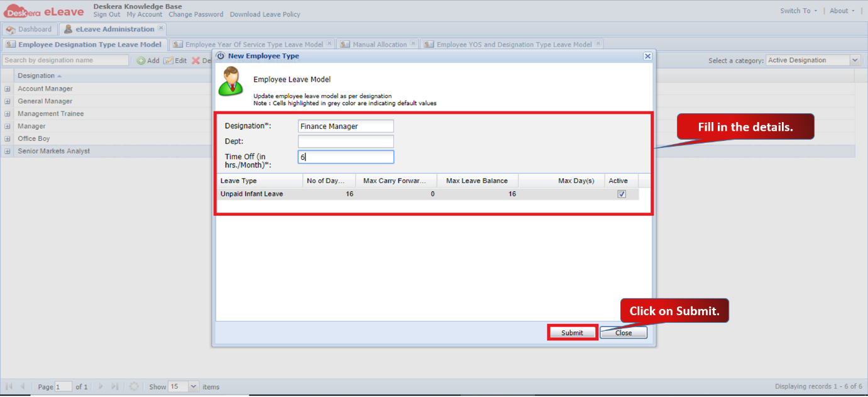Open the Show items per page dropdown
Image resolution: width=868 pixels, height=397 pixels.
pos(194,386)
